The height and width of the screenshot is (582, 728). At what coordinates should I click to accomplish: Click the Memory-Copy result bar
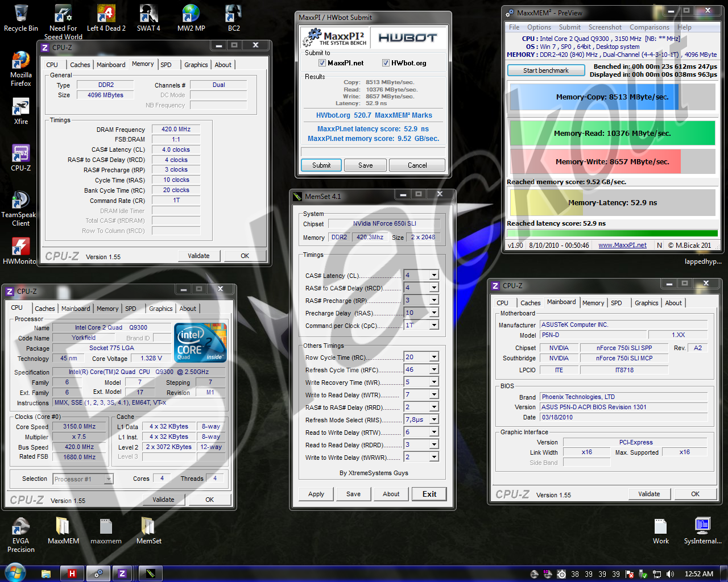pyautogui.click(x=613, y=97)
